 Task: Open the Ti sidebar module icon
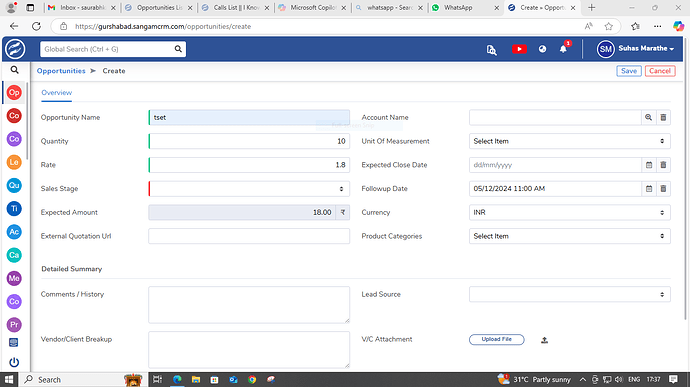pos(14,208)
